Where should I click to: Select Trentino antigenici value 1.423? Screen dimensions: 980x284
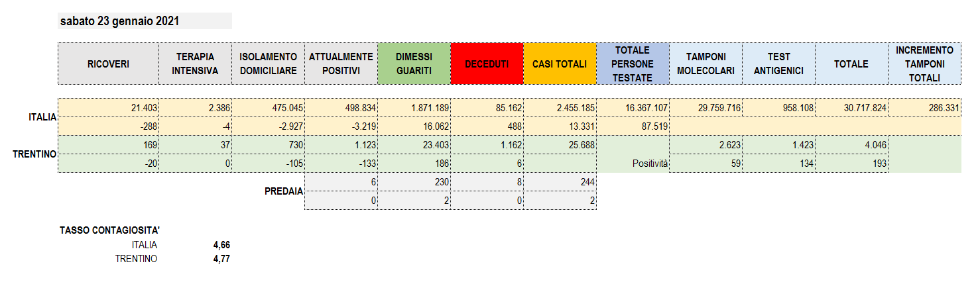click(778, 144)
